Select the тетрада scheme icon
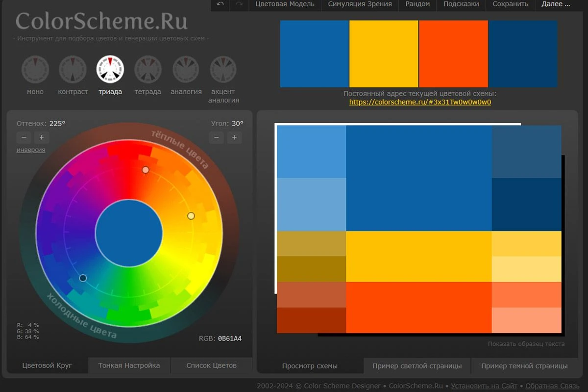 (148, 69)
